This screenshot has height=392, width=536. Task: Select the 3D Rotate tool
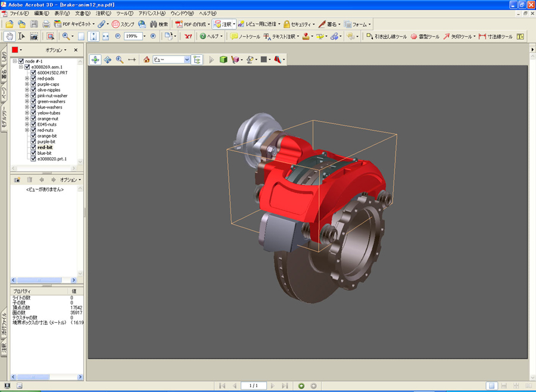tap(95, 60)
